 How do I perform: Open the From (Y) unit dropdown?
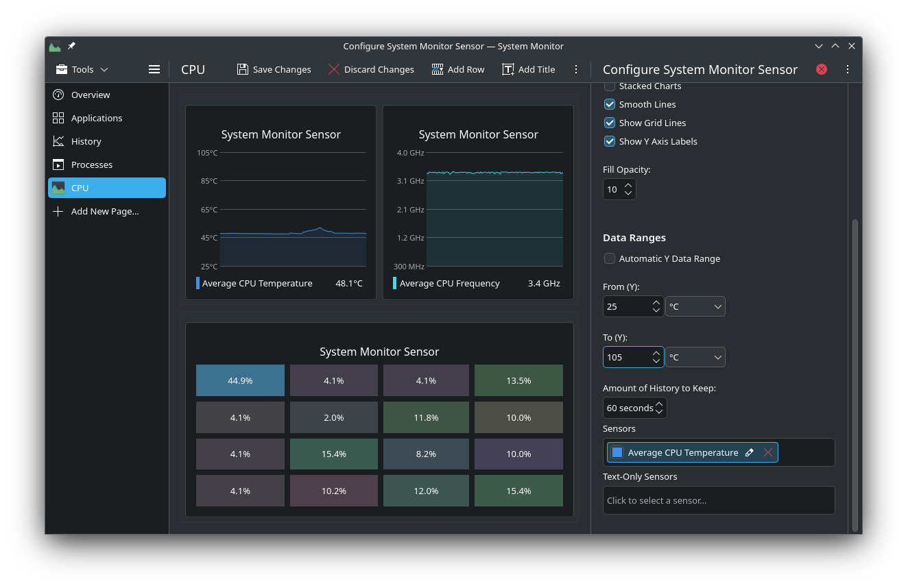pos(695,306)
